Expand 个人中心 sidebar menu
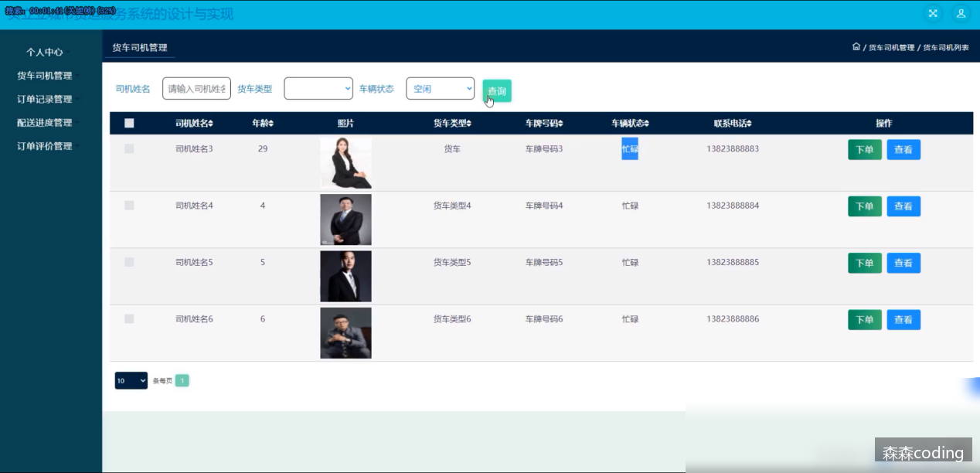 (45, 53)
